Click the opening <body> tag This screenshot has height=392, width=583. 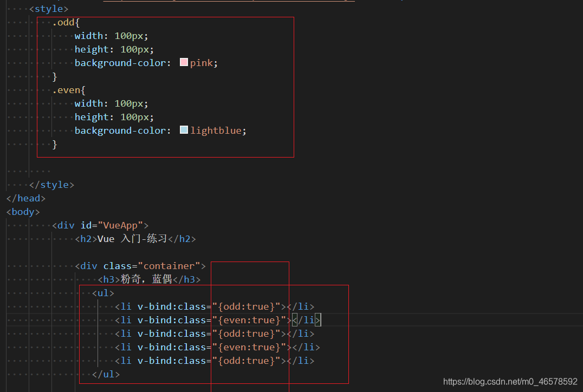click(x=23, y=212)
